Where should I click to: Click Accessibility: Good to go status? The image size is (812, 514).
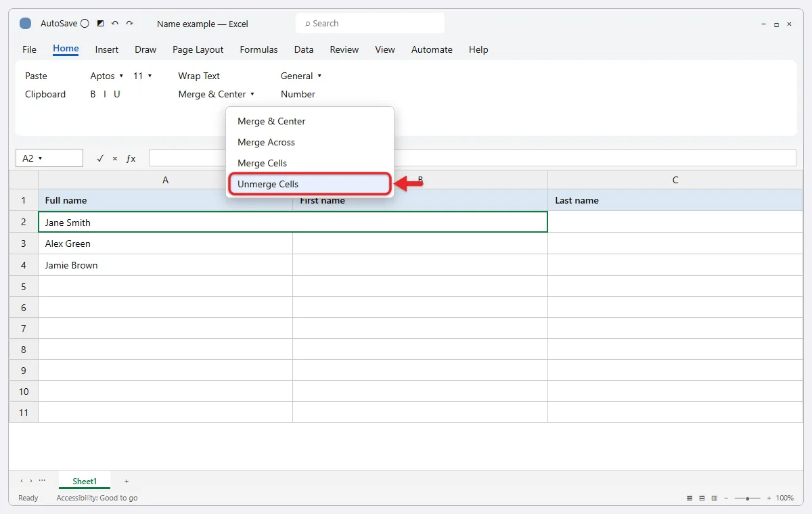(x=97, y=498)
